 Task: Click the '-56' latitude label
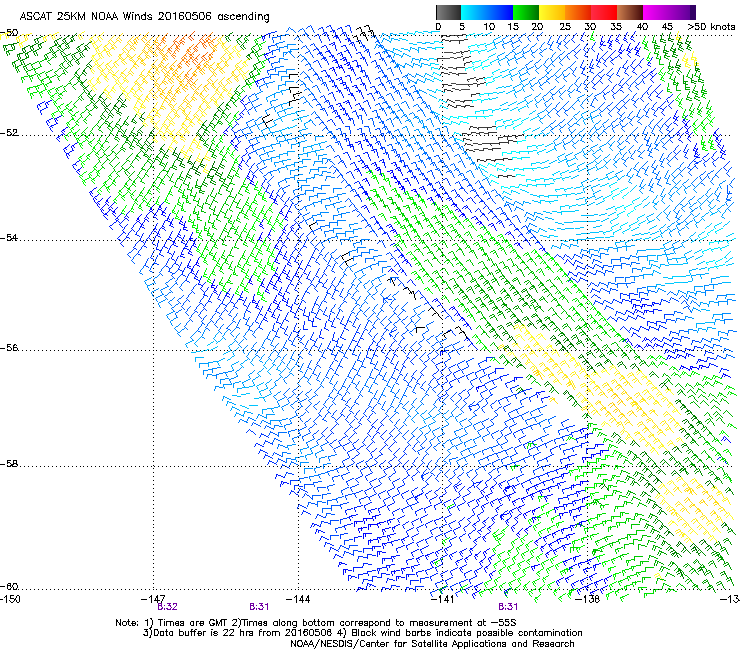[9, 347]
